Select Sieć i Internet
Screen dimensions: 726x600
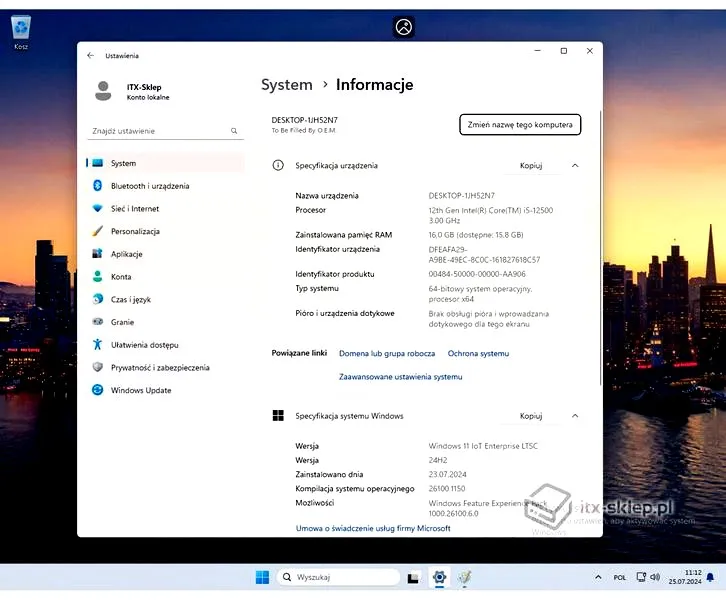pos(165,208)
